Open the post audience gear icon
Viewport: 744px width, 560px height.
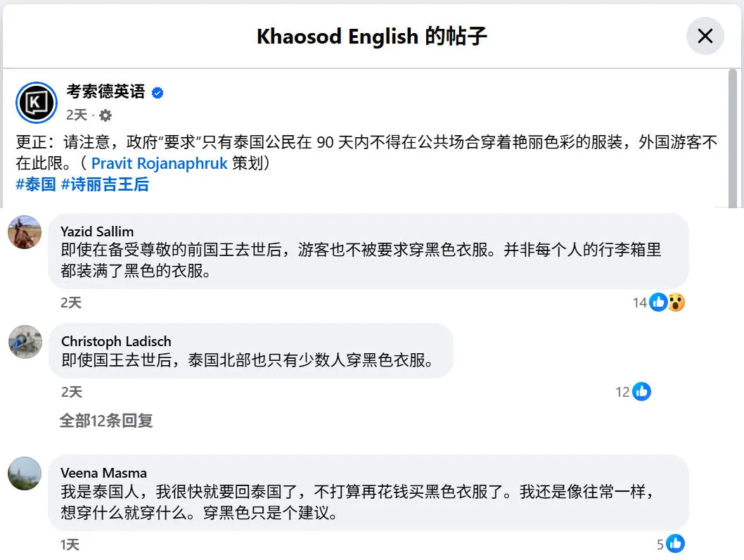tap(105, 115)
